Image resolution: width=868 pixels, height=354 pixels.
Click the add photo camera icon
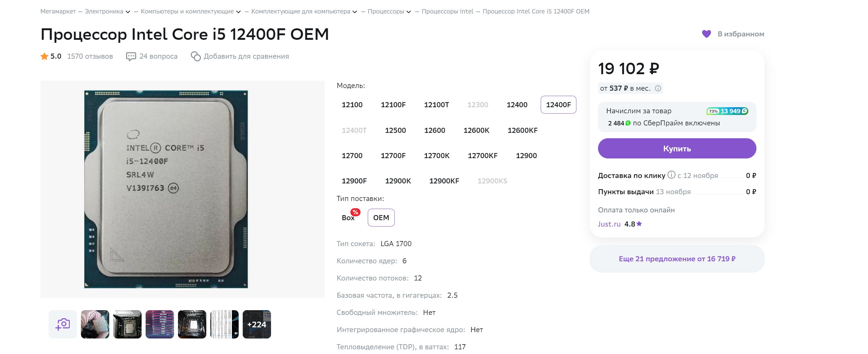tap(63, 324)
